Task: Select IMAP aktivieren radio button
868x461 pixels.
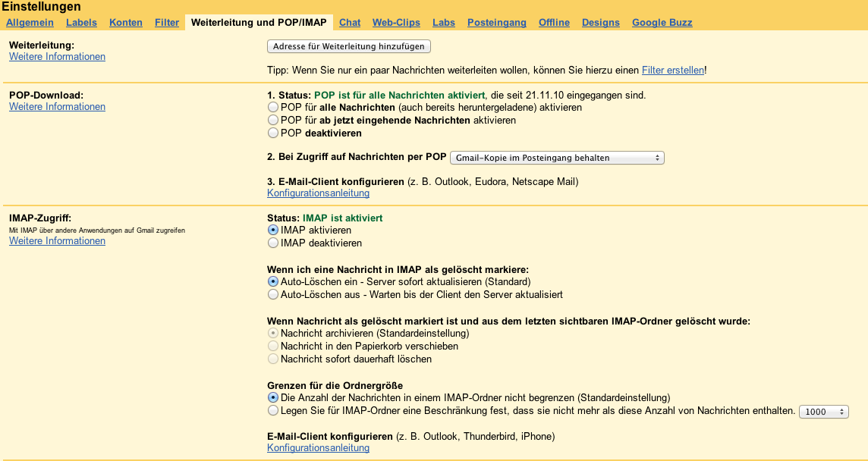Action: click(x=273, y=230)
